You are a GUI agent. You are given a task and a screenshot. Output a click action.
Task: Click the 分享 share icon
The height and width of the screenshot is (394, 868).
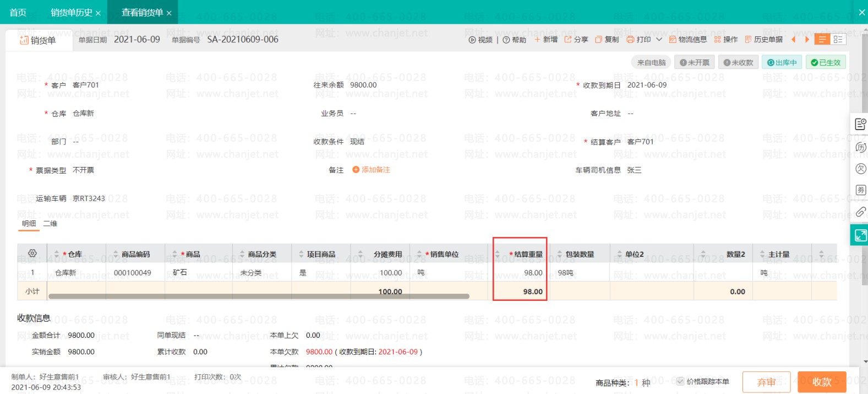[x=568, y=40]
